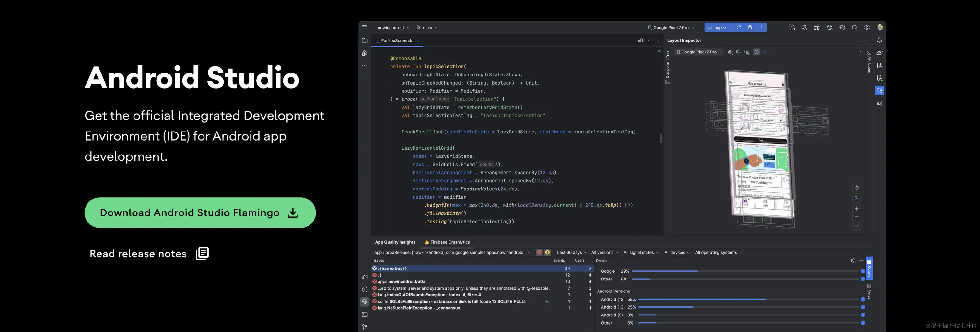This screenshot has height=332, width=980.
Task: Open the app prodRelease module dropdown
Action: coord(452,253)
